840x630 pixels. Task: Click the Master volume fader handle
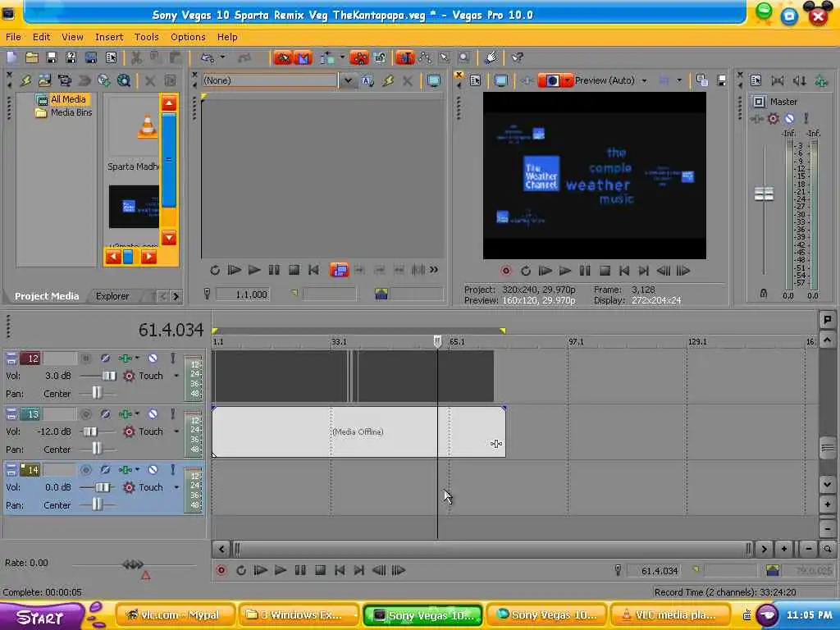[764, 194]
